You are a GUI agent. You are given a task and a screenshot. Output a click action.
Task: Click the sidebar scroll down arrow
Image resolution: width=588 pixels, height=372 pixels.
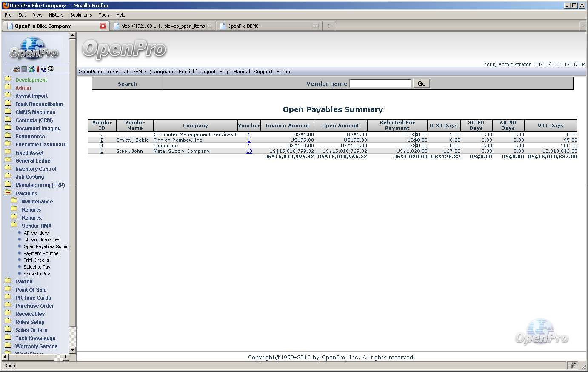(72, 350)
